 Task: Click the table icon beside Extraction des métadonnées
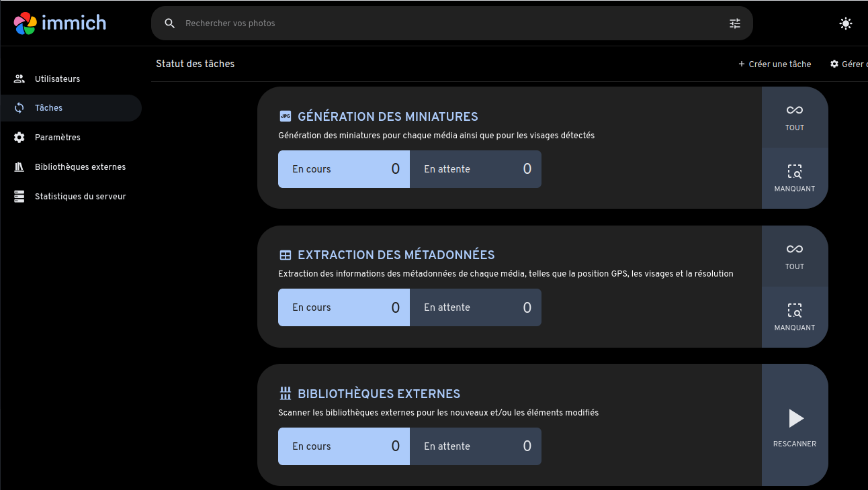pos(285,255)
